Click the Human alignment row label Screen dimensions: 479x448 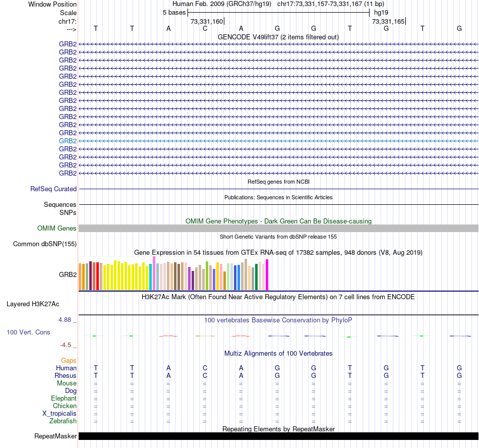point(66,368)
